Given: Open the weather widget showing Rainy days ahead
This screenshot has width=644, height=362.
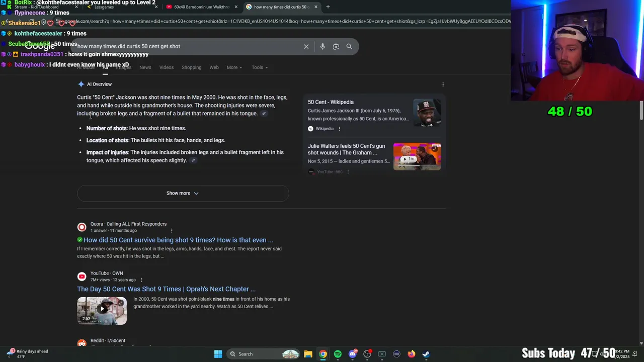Looking at the screenshot, I should (28, 354).
